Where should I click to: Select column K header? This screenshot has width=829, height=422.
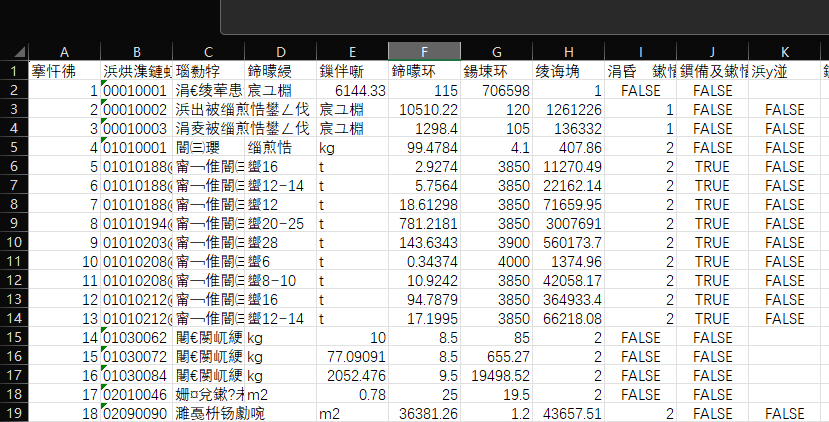click(784, 52)
